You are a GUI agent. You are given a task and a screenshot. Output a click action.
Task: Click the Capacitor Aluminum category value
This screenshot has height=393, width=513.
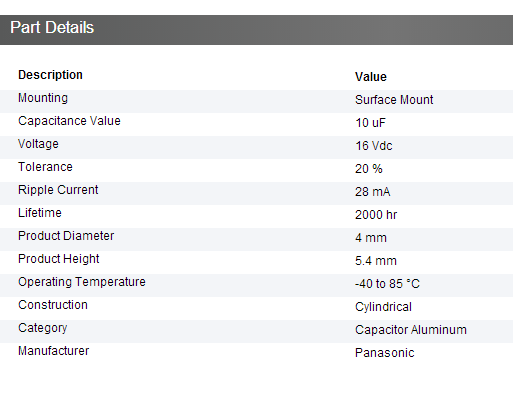(x=411, y=330)
